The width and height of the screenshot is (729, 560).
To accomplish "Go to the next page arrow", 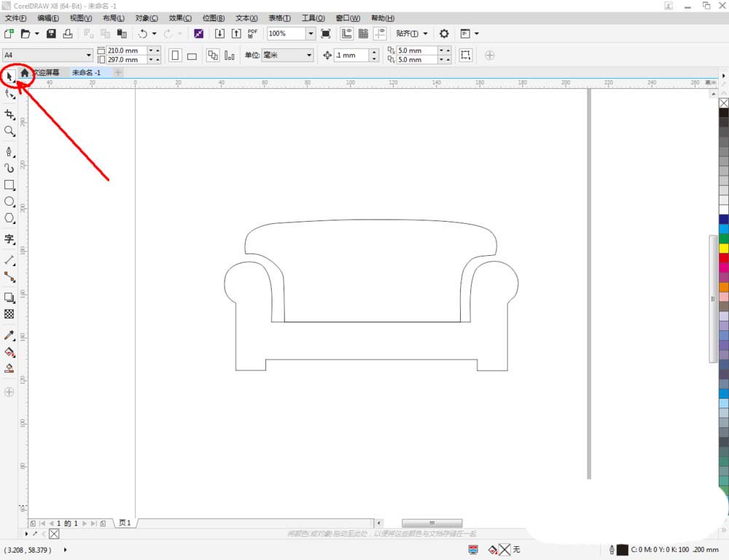I will pyautogui.click(x=85, y=524).
